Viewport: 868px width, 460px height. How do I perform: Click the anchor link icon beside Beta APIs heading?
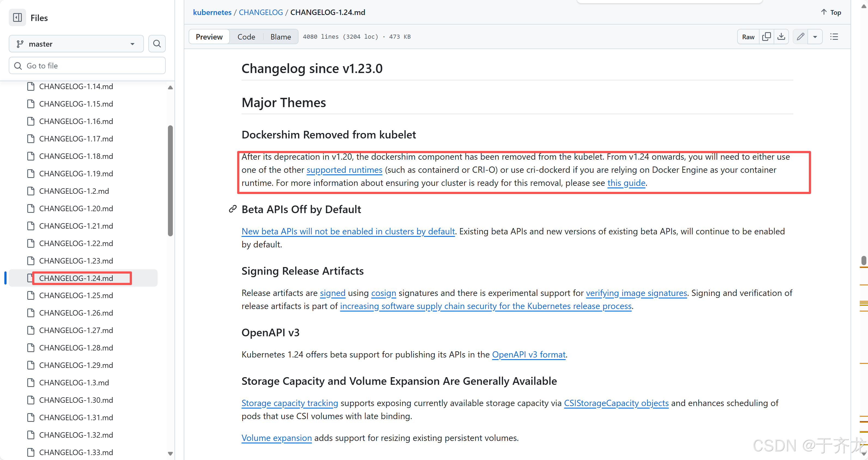coord(233,209)
